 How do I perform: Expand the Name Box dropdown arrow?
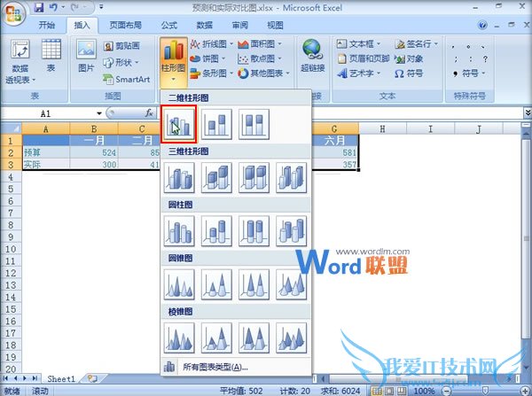[x=99, y=113]
